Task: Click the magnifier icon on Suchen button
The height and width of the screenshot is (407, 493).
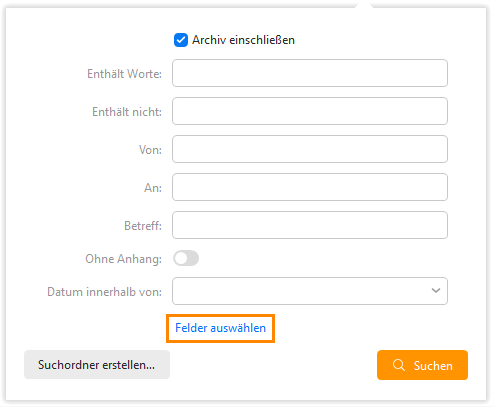Action: [x=399, y=365]
